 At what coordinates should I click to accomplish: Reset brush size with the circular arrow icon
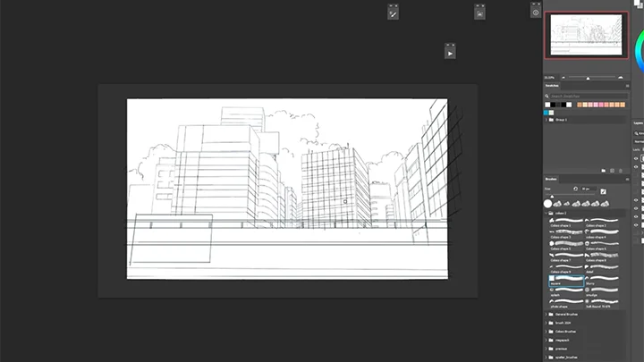pyautogui.click(x=575, y=189)
